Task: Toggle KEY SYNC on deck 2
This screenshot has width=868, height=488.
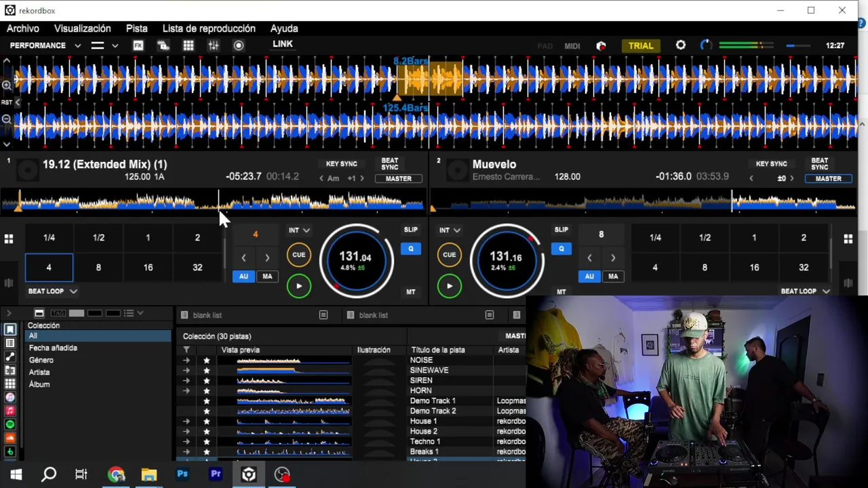Action: click(x=772, y=164)
